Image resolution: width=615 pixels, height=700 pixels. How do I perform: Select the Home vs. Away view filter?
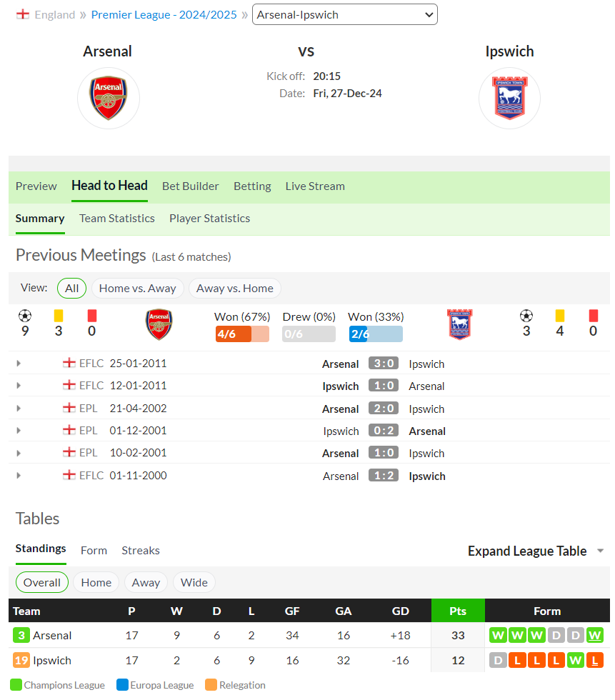pos(137,289)
